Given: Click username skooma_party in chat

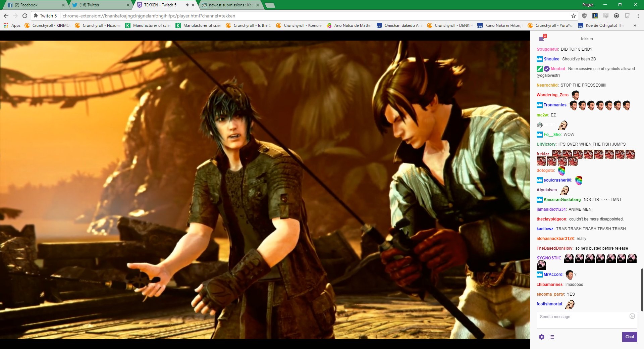Looking at the screenshot, I should pos(550,294).
